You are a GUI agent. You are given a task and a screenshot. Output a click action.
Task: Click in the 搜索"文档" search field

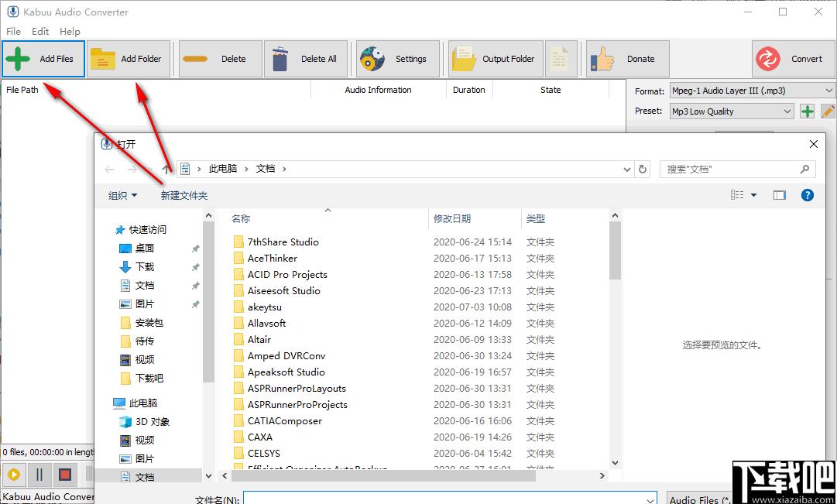click(738, 170)
